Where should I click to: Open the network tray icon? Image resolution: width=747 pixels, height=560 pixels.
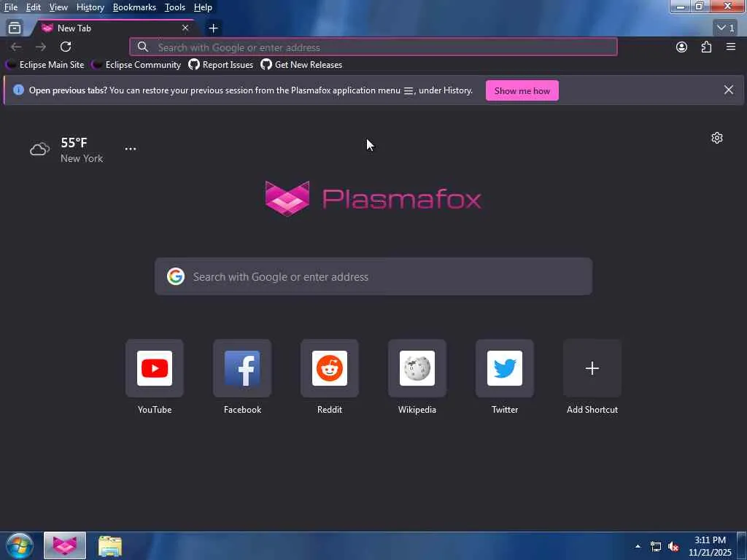(656, 547)
